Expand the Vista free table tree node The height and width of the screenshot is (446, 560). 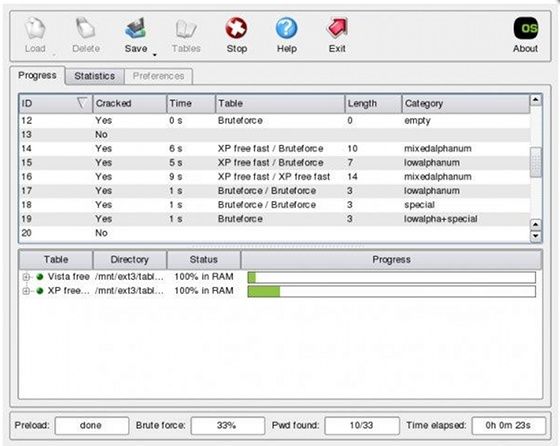26,277
